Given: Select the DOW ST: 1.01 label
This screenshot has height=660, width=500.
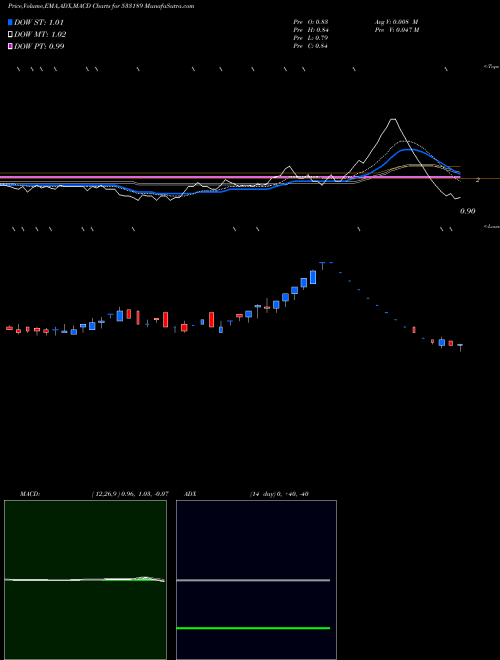Looking at the screenshot, I should click(39, 22).
